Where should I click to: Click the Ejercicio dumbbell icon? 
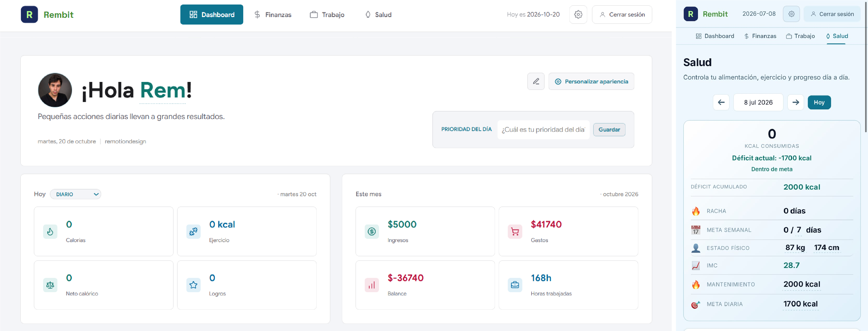[x=193, y=232]
